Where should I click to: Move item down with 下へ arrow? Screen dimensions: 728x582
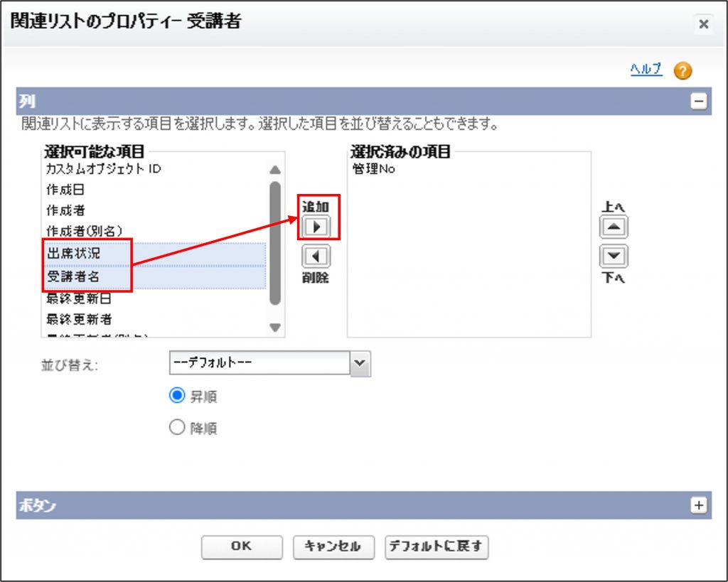coord(614,257)
